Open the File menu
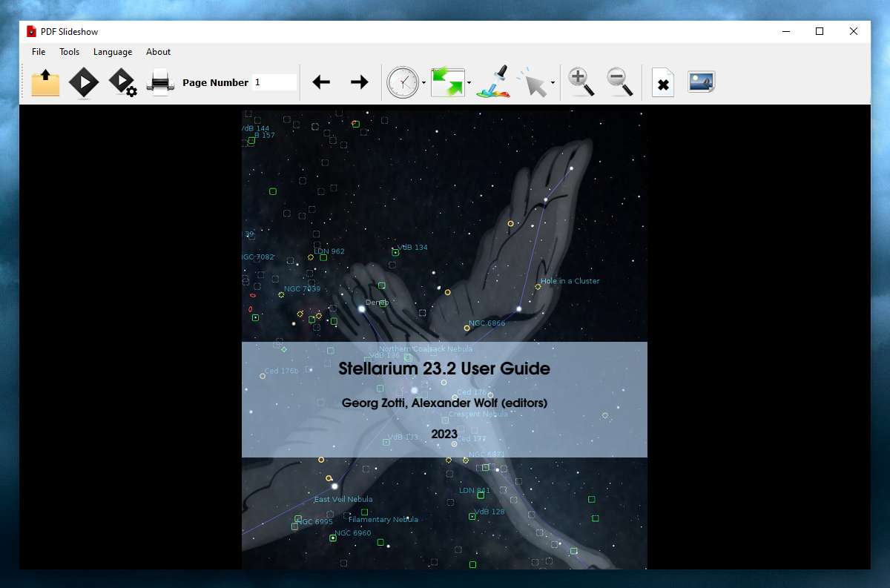Image resolution: width=890 pixels, height=588 pixels. [39, 52]
